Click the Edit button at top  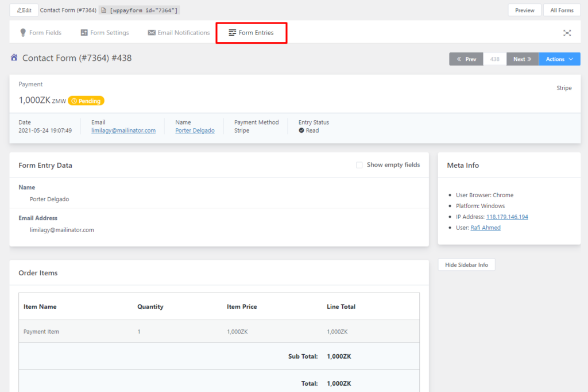[x=24, y=10]
